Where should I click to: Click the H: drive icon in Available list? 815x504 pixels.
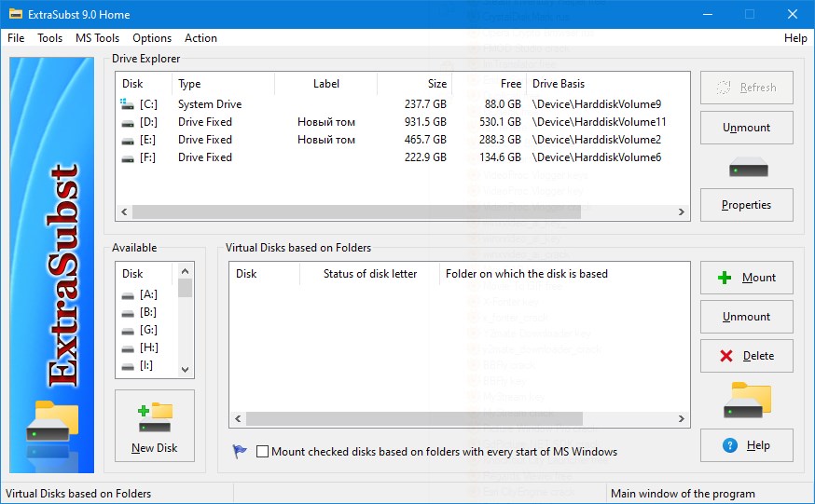pos(128,348)
